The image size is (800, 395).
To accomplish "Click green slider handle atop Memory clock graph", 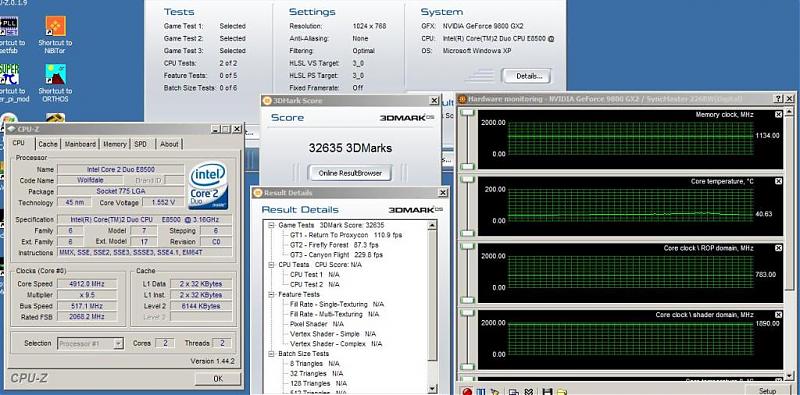I will (467, 111).
